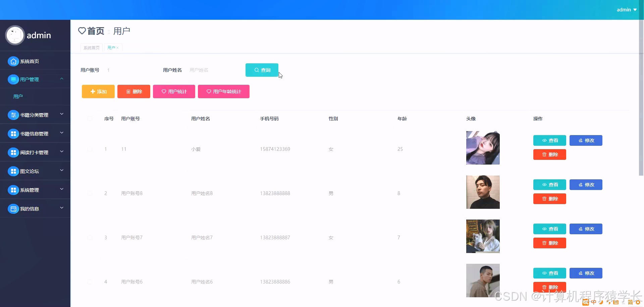Edit the 用户姓名6 row
The image size is (644, 307).
click(586, 273)
